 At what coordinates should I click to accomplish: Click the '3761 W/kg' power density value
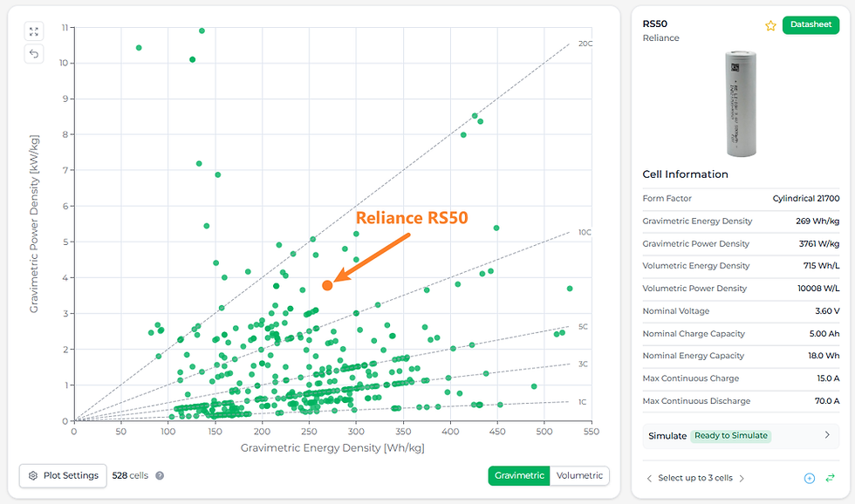(819, 243)
